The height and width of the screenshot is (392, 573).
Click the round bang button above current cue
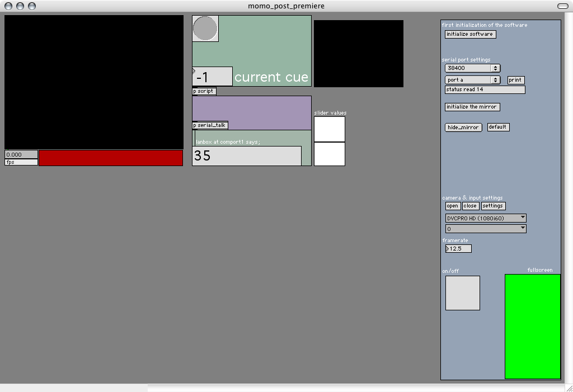205,29
